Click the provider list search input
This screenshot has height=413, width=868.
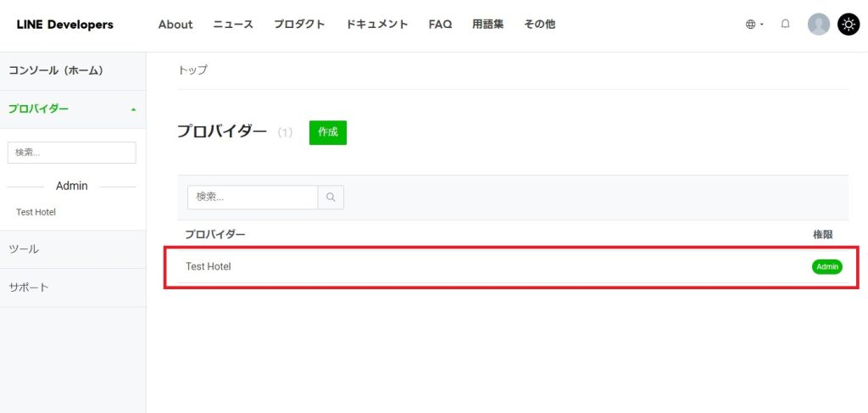pyautogui.click(x=252, y=197)
